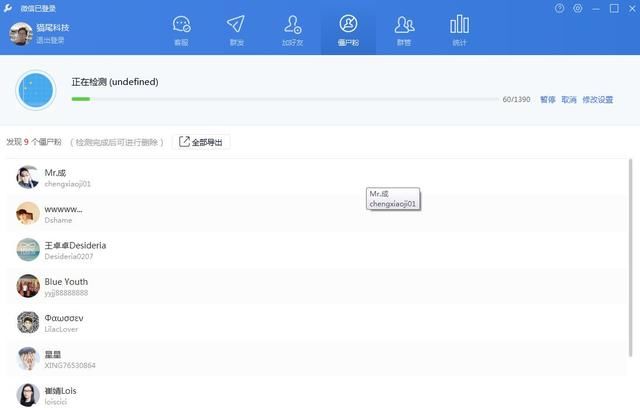Click the Mr.成 tooltip popup
The height and width of the screenshot is (412, 640).
393,199
